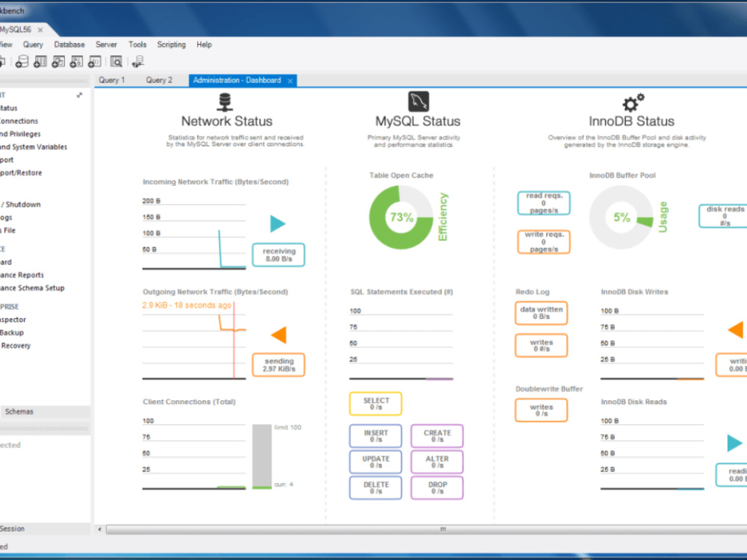
Task: Open the Query menu
Action: tap(33, 44)
